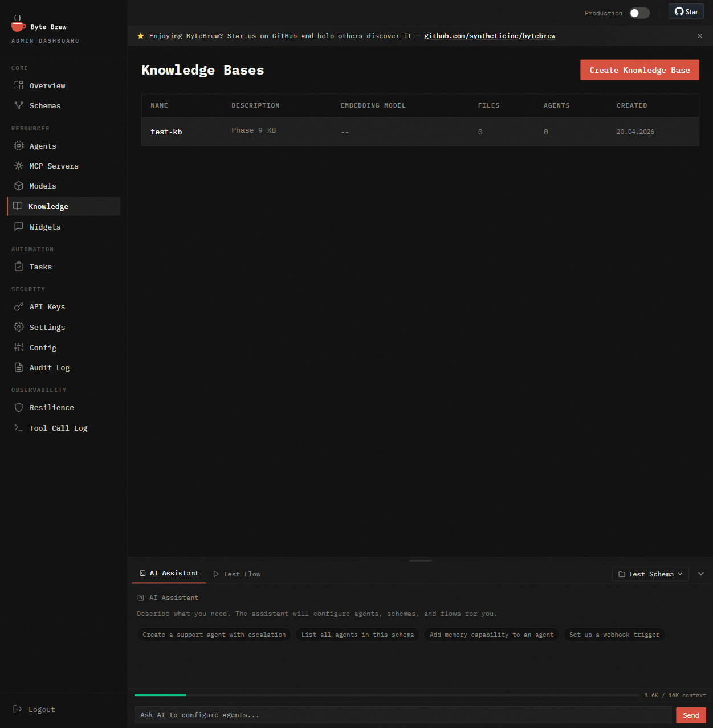Screen dimensions: 713x728
Task: Click the assistant panel drag handle
Action: pos(421,561)
